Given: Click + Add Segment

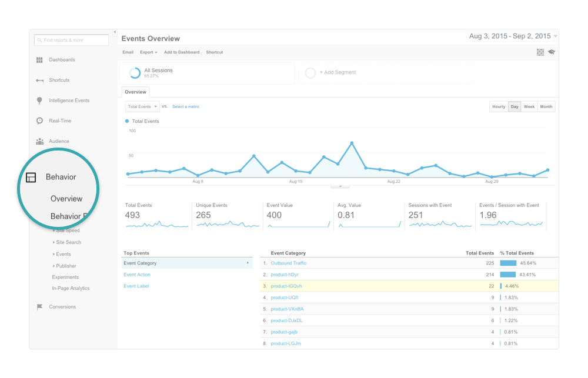Looking at the screenshot, I should pos(338,72).
